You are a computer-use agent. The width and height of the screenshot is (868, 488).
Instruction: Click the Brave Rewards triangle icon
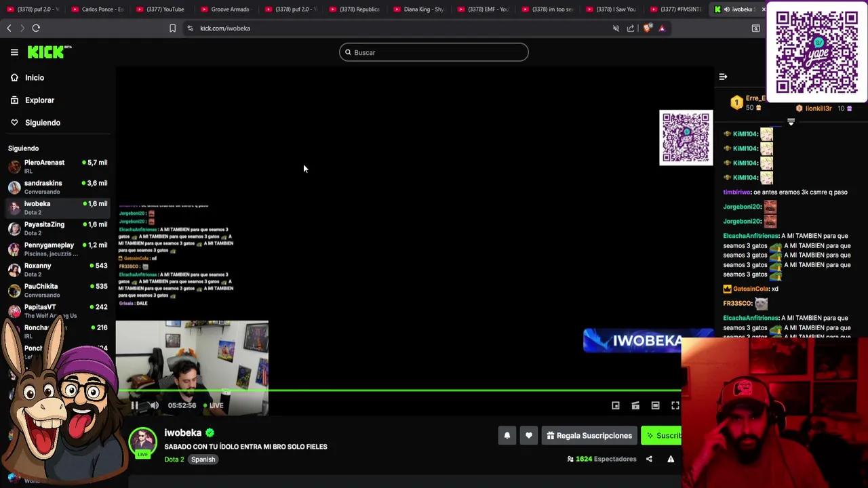662,28
